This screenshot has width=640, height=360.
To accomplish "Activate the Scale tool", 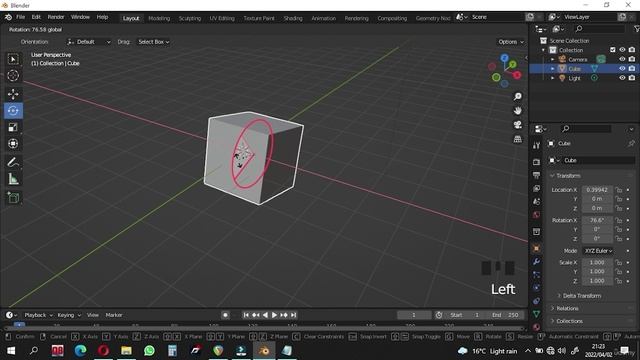I will pos(13,127).
